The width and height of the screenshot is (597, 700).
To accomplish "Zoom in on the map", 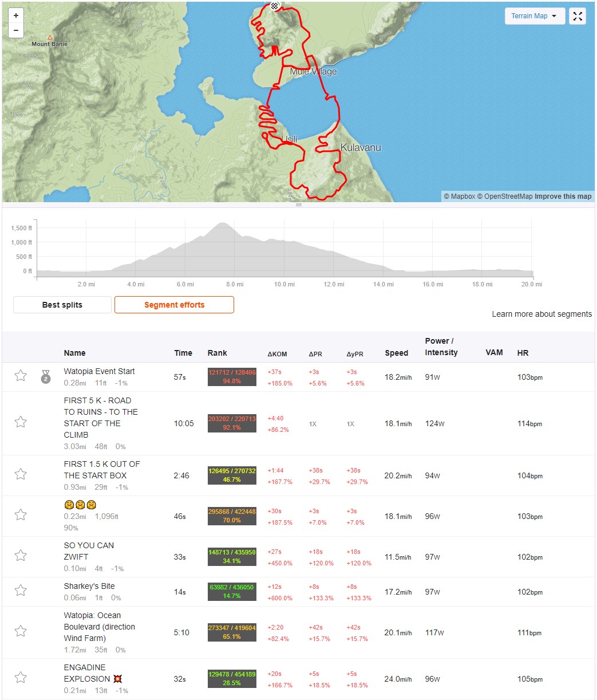I will pyautogui.click(x=16, y=16).
